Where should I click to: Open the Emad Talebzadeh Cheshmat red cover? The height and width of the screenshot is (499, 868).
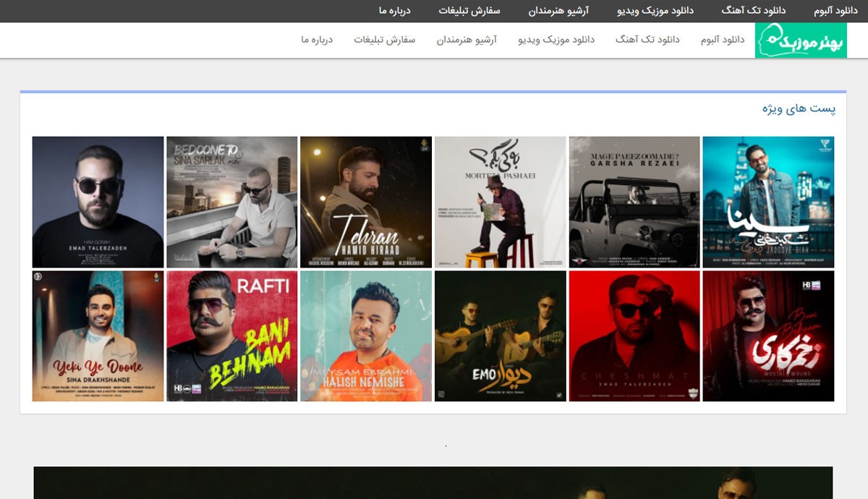[x=634, y=336]
